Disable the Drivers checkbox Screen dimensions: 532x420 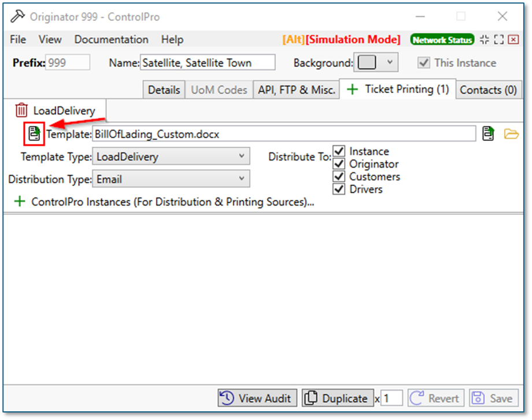tap(339, 189)
